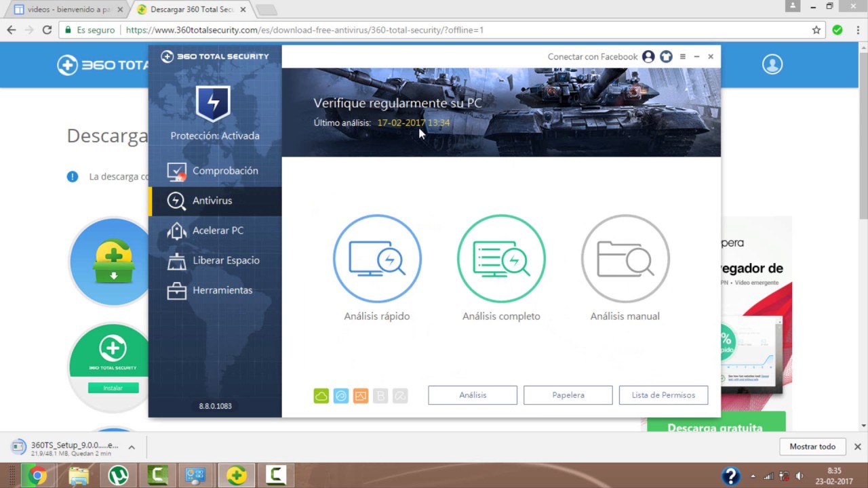Screen dimensions: 868x488
Task: Click the website profile icon in blue header
Action: pyautogui.click(x=772, y=64)
